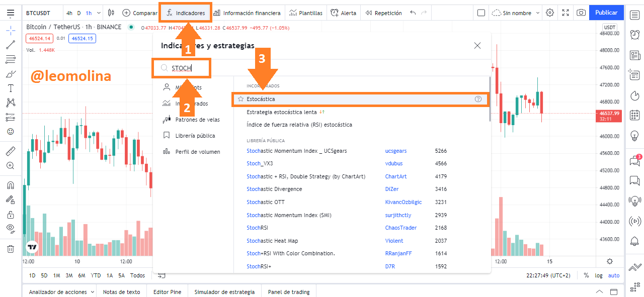Add Stochastic Heat Map script

[272, 241]
